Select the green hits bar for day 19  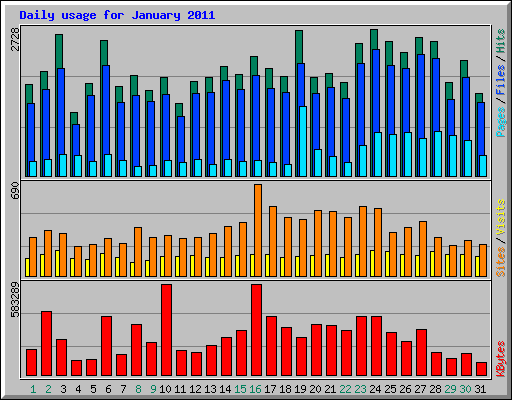tap(299, 47)
